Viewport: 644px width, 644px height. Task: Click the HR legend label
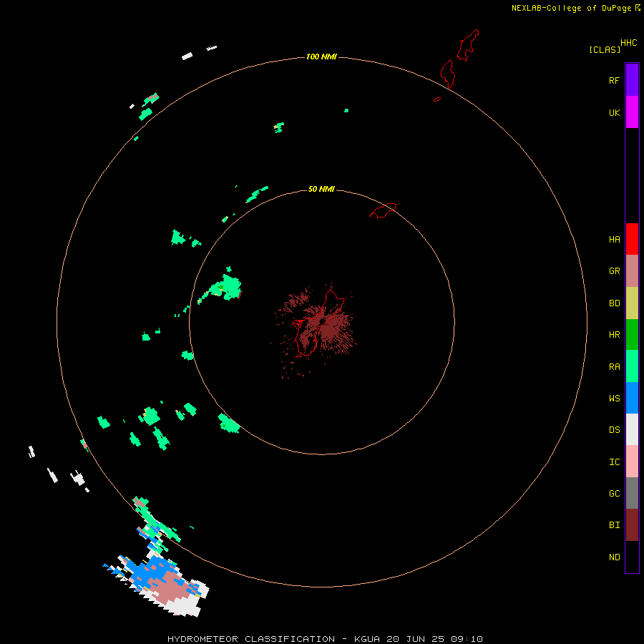614,335
